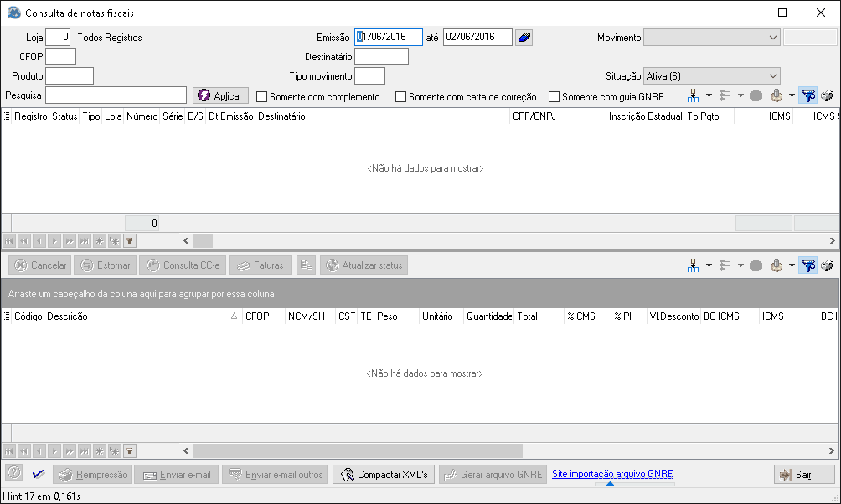
Task: Click the stamp tool icon in the lower toolbar
Action: click(777, 265)
